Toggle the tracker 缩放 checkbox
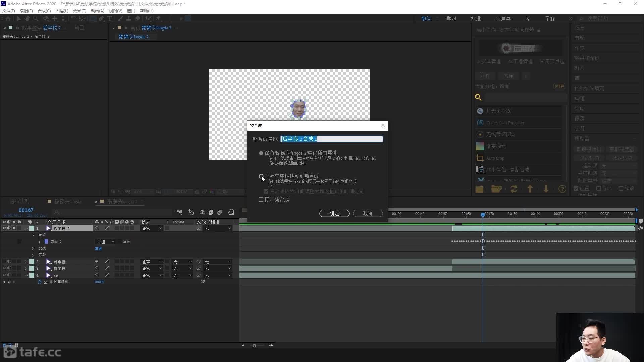This screenshot has height=362, width=644. click(x=621, y=188)
